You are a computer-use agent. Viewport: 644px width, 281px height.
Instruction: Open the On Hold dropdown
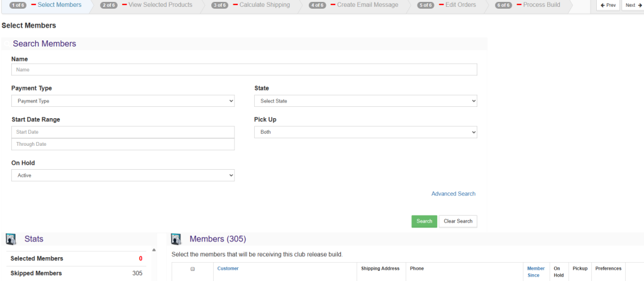tap(123, 175)
